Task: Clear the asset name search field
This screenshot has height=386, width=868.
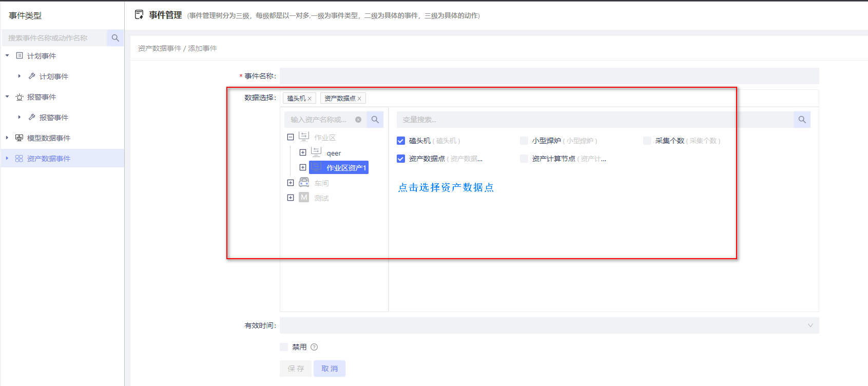Action: (x=358, y=120)
